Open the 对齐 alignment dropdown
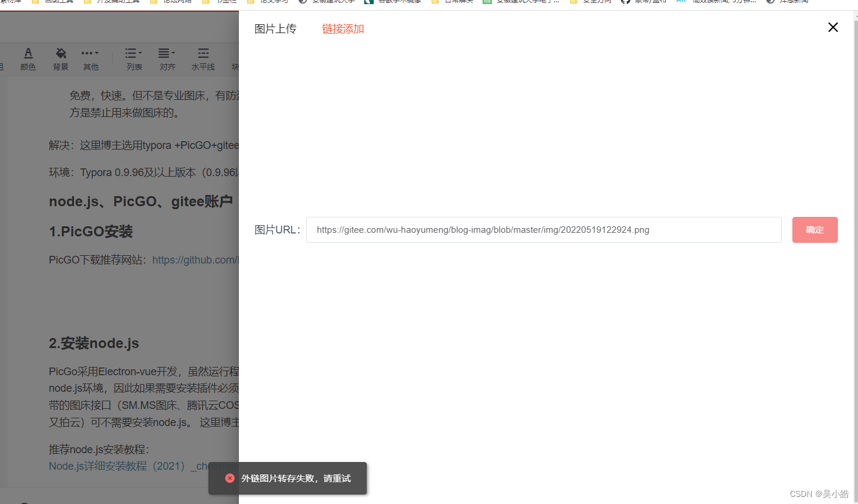Image resolution: width=858 pixels, height=504 pixels. [167, 59]
